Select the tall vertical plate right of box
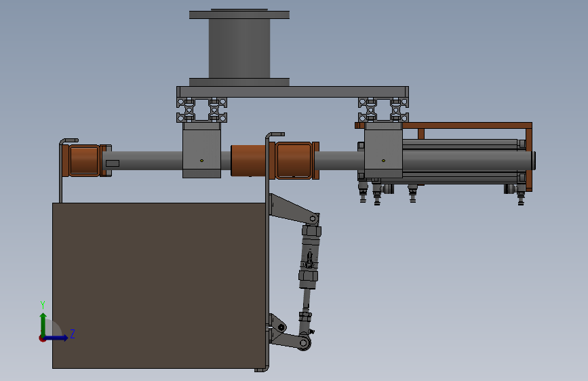 (x=267, y=252)
